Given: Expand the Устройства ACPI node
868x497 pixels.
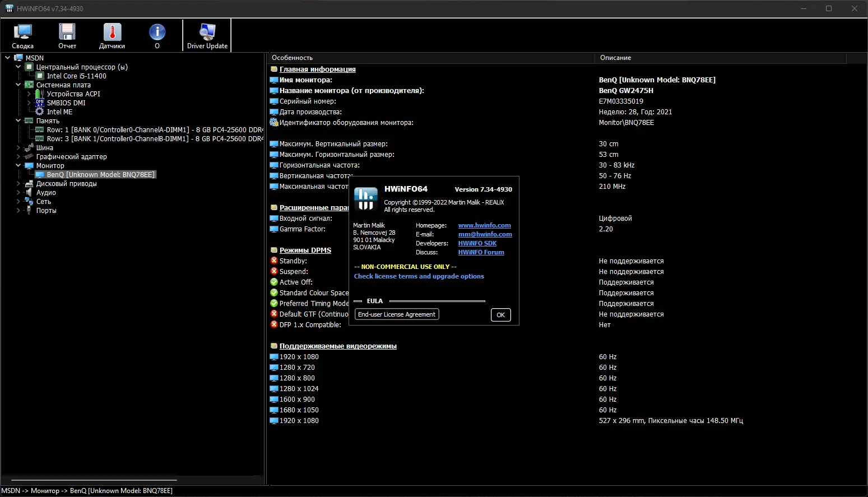Looking at the screenshot, I should tap(29, 94).
